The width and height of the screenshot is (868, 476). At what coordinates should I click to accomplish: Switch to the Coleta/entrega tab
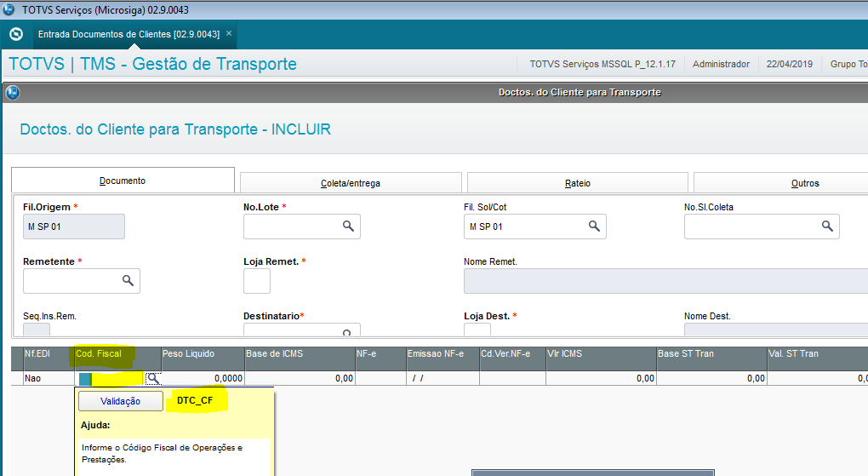click(x=351, y=183)
